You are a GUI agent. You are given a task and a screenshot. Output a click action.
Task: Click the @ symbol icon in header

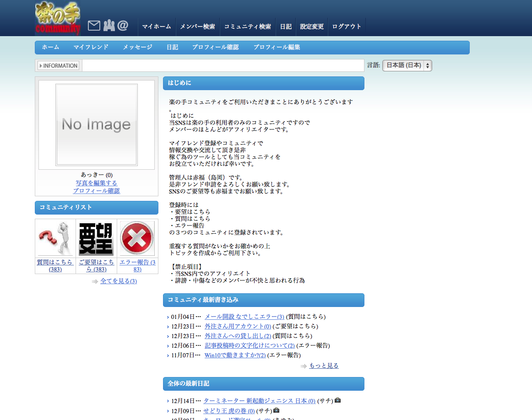[123, 26]
